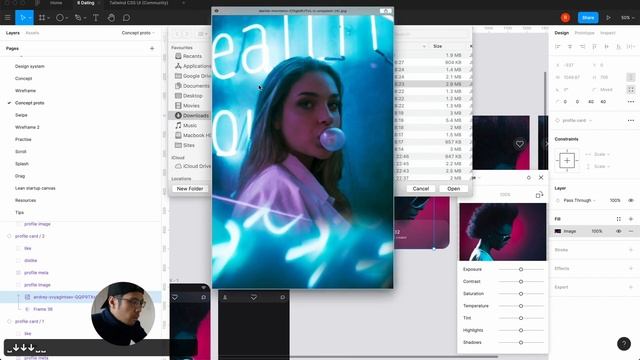Open the distribute spacing dropdown
Screen dimensions: 640x360
pos(631,47)
